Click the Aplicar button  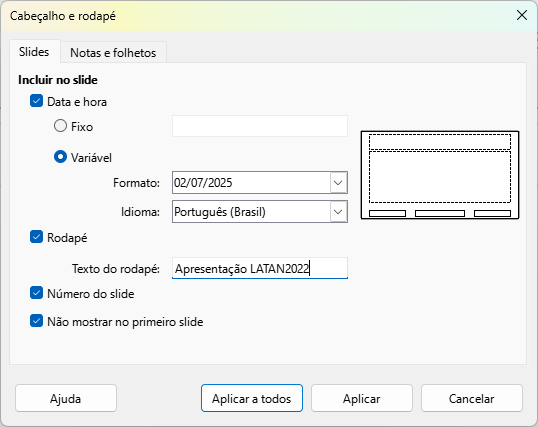pos(362,398)
